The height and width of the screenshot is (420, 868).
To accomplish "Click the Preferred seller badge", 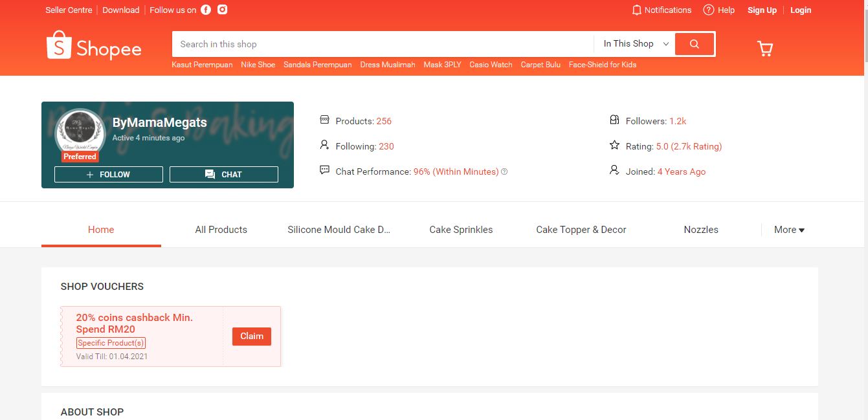I will point(80,157).
